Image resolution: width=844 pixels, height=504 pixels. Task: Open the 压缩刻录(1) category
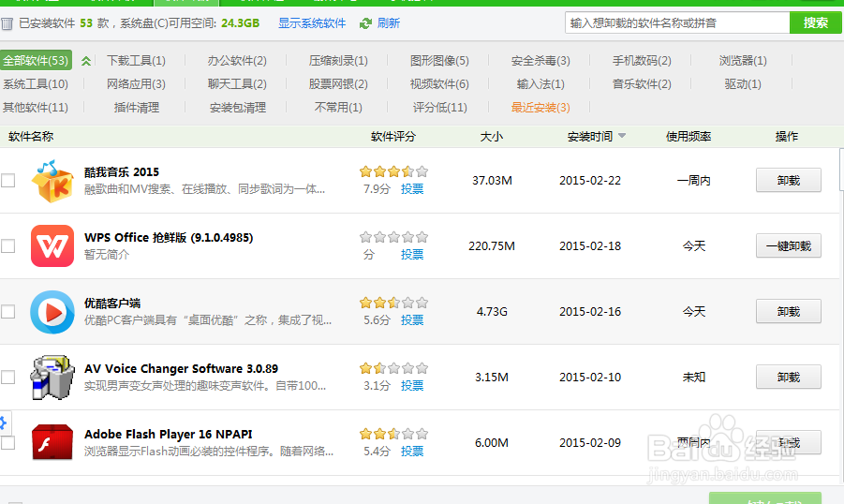click(338, 60)
